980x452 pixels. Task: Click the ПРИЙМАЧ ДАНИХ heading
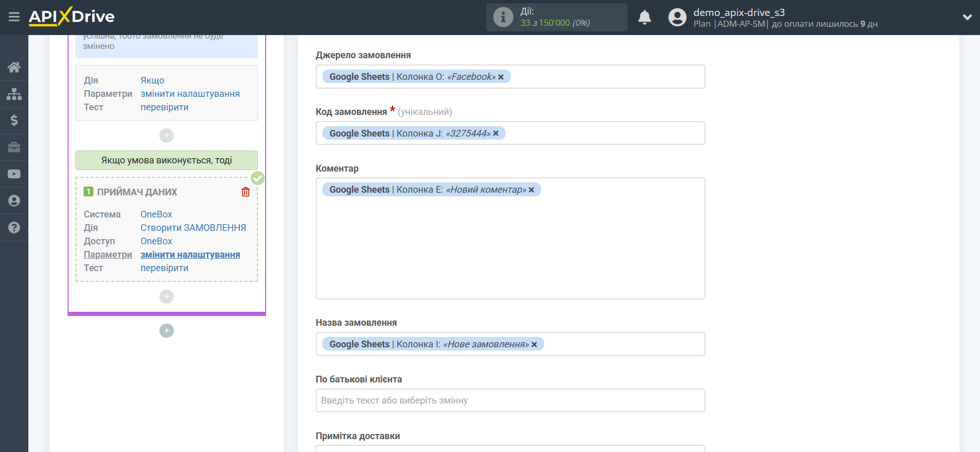(x=137, y=192)
